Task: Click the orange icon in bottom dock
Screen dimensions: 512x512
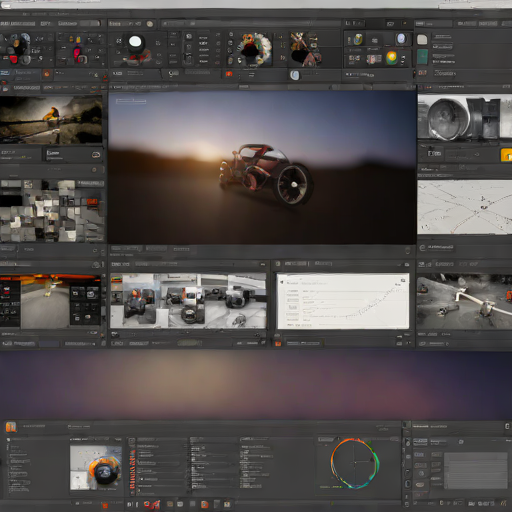Action: 204,504
